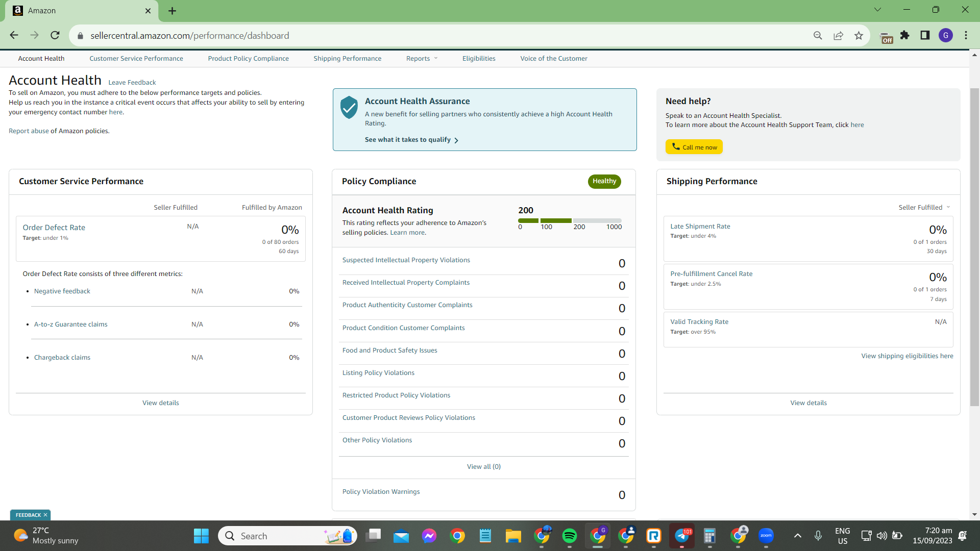Reload the Seller Central page
The width and height of the screenshot is (980, 551).
pos(55,35)
